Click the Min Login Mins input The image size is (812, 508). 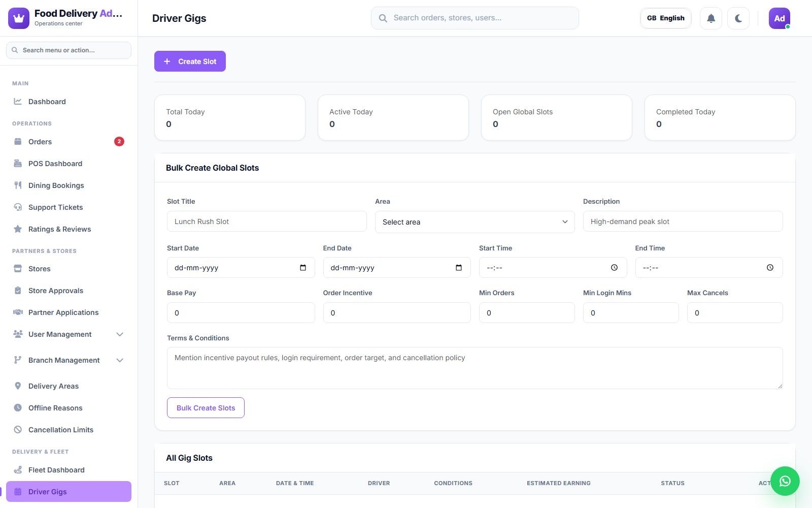631,313
